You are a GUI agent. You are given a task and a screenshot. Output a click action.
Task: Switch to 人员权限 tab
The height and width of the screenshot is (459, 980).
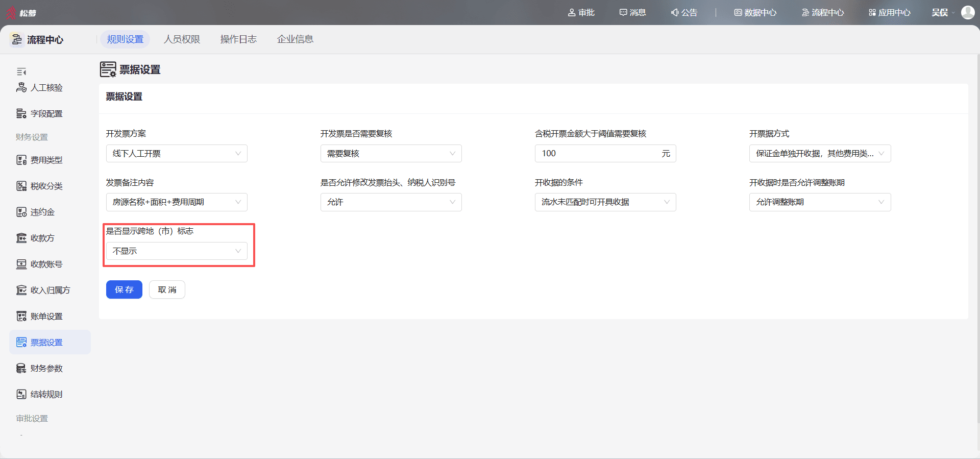182,39
